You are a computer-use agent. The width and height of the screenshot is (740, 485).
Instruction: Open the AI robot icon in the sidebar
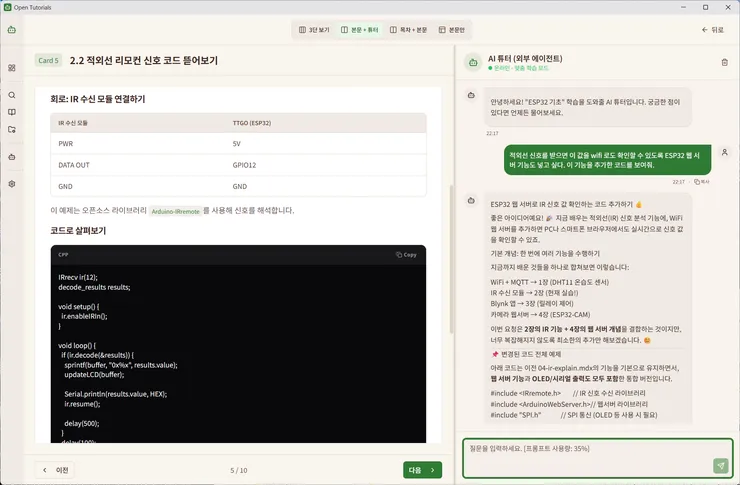point(12,157)
